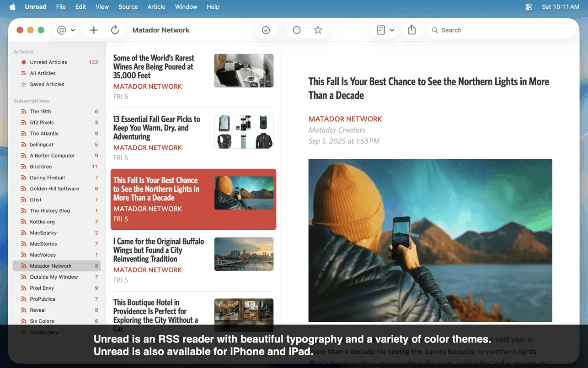Open 13 Essential Fall Gear Picks article

[x=193, y=138]
